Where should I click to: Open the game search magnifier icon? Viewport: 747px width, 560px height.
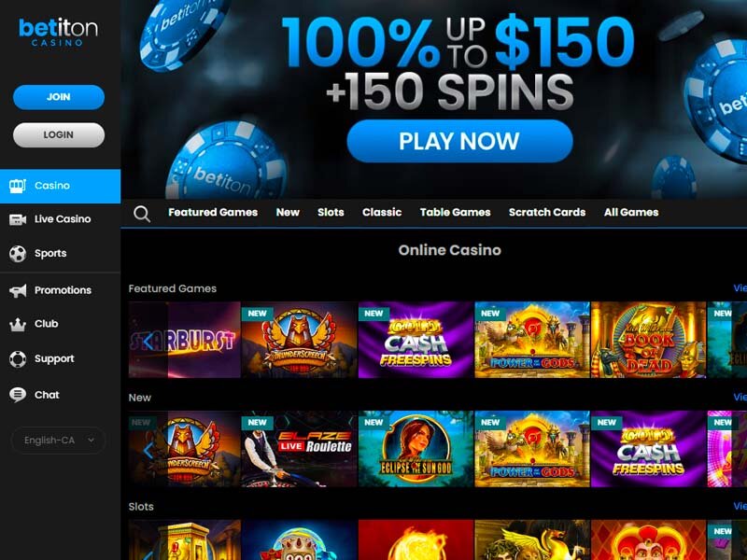[x=142, y=214]
